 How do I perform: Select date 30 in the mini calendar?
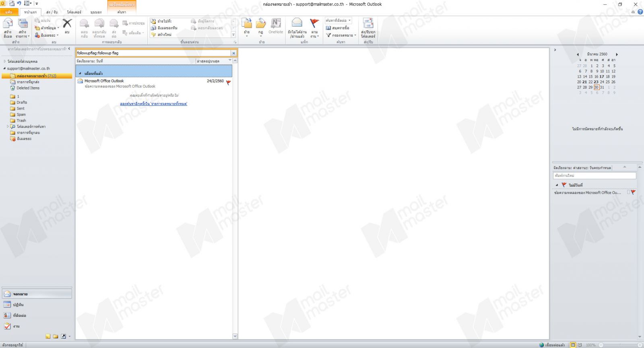click(x=596, y=87)
